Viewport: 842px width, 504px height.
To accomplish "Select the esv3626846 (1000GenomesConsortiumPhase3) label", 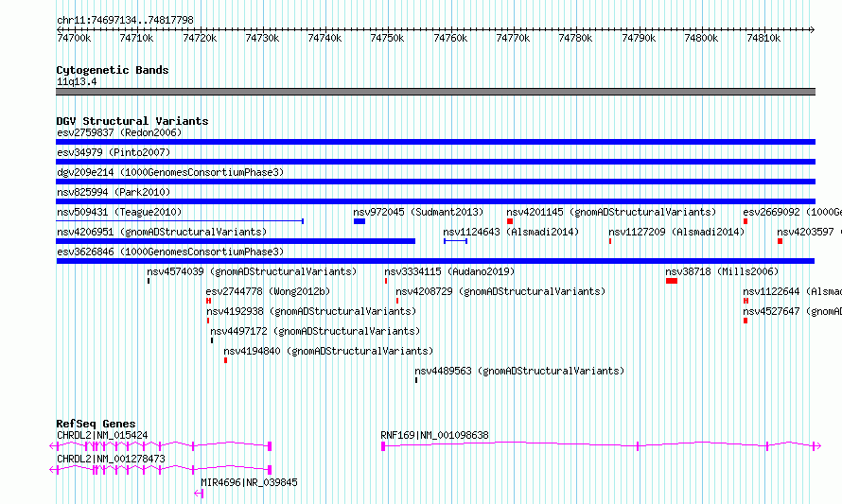I will [170, 252].
